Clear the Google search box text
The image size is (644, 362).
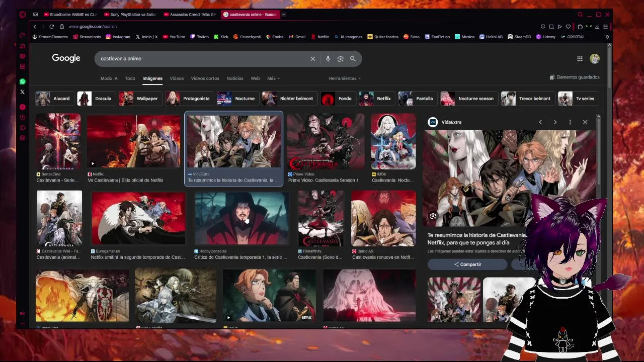pyautogui.click(x=312, y=59)
